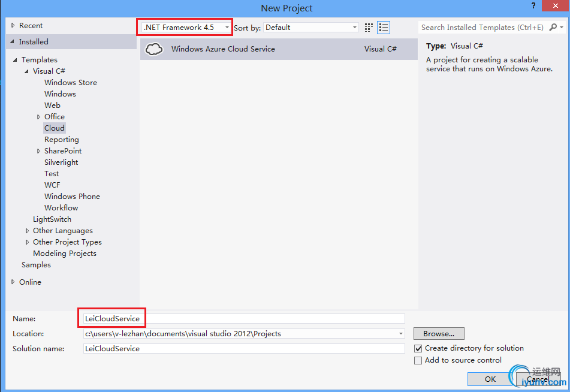The height and width of the screenshot is (392, 570).
Task: Click the search magnifier icon
Action: [553, 28]
